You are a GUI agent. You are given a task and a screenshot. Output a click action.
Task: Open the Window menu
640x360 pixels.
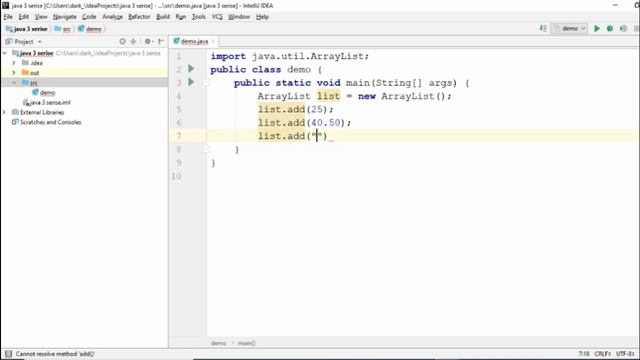pos(239,17)
